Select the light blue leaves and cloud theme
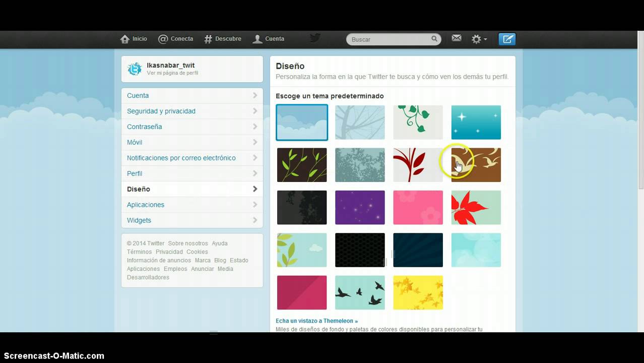 (302, 250)
